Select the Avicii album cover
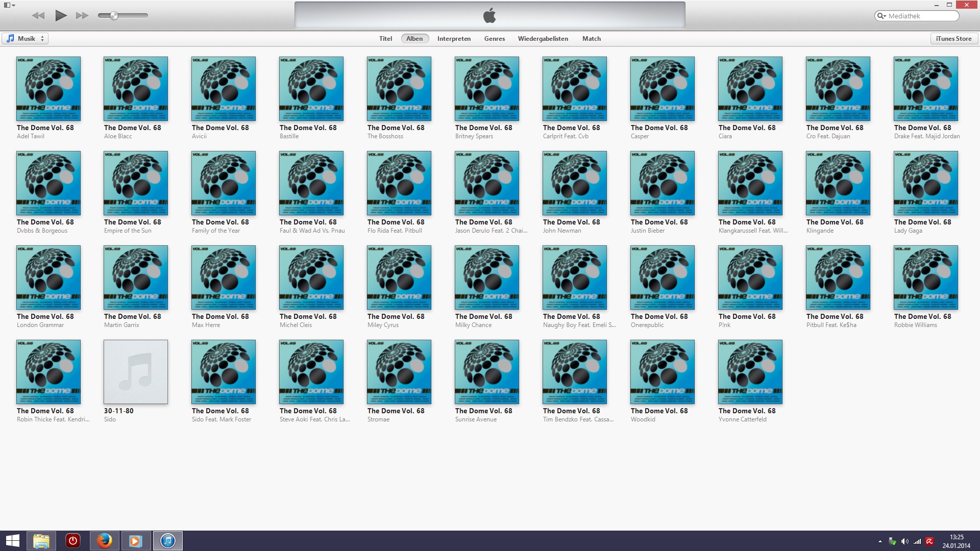 click(x=224, y=89)
